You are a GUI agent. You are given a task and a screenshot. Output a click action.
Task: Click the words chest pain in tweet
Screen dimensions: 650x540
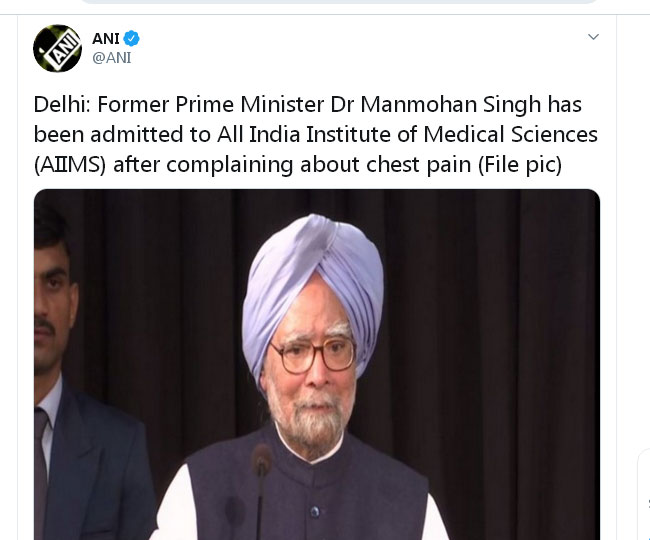pos(419,165)
